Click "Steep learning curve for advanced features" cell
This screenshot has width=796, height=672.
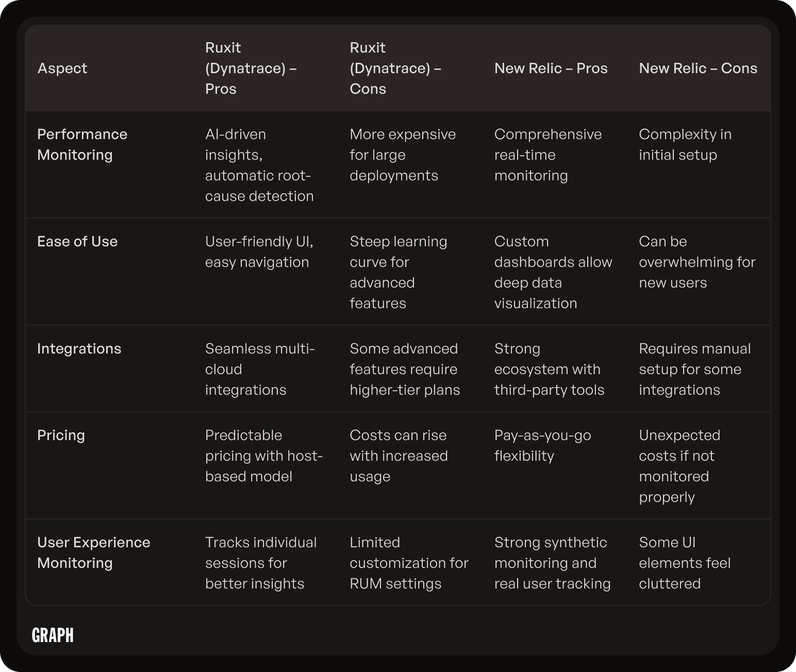coord(399,272)
